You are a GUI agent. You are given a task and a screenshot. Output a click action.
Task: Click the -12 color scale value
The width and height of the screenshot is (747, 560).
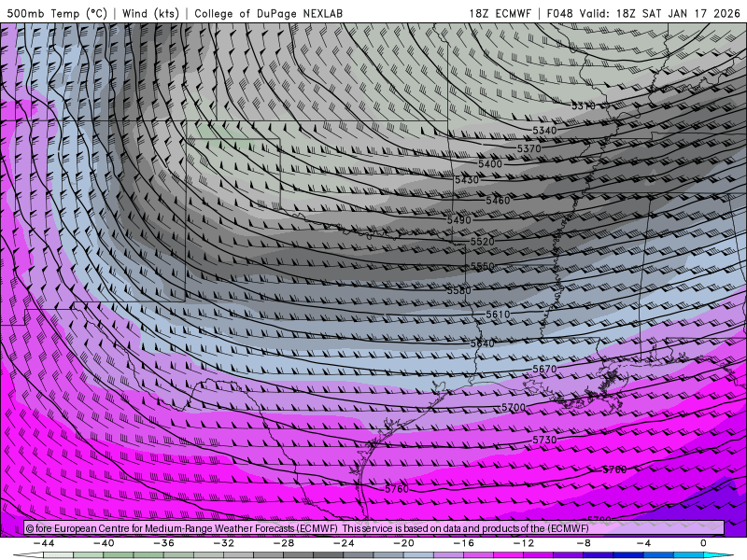tap(524, 543)
